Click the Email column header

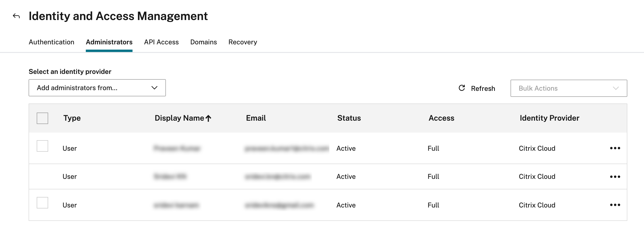tap(256, 118)
